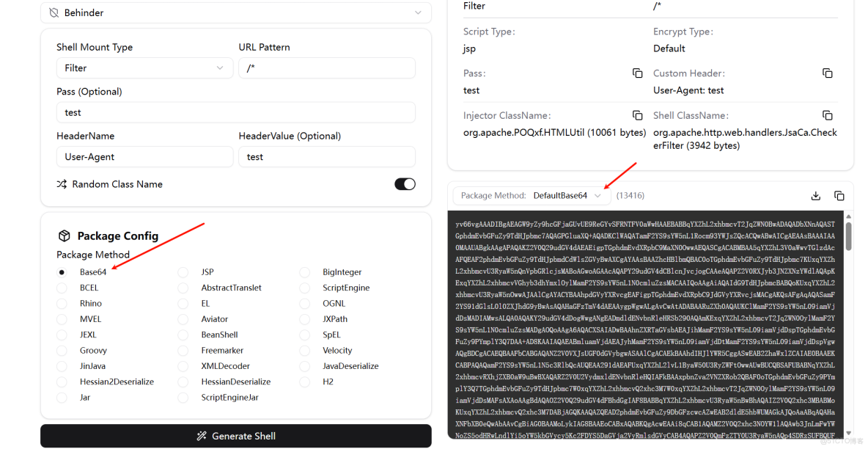This screenshot has width=868, height=449.
Task: Choose the ScriptEngine radio option
Action: [306, 288]
